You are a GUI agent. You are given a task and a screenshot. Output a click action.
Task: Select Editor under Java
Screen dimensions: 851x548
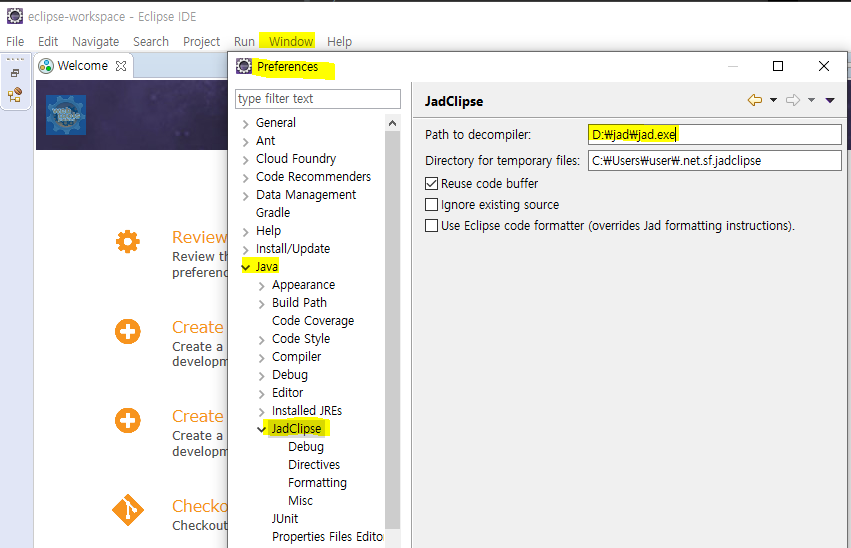(x=288, y=392)
